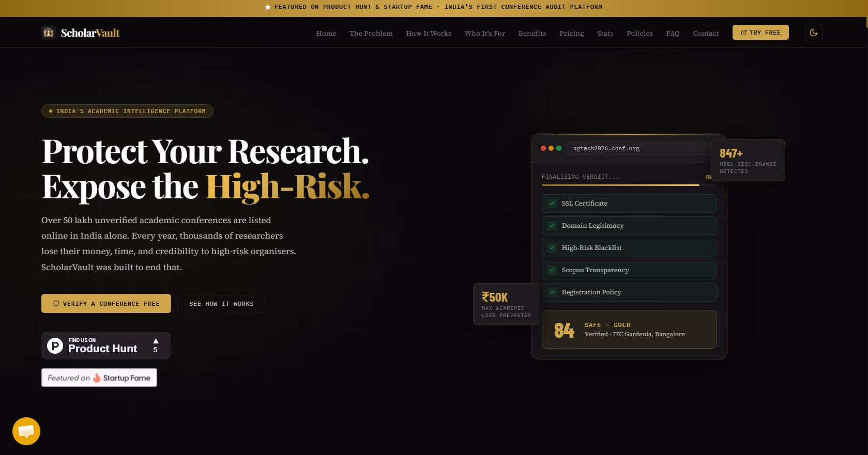
Task: Toggle dark mode with the moon icon
Action: [814, 33]
